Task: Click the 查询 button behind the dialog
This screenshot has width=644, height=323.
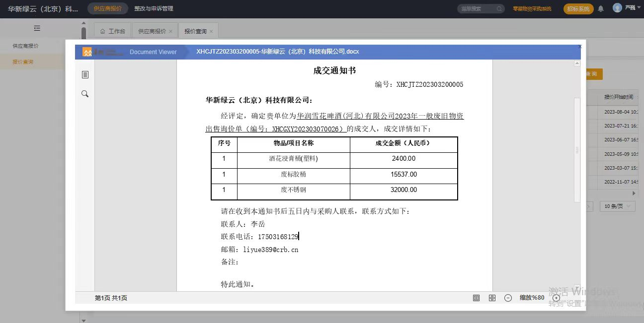Action: pos(594,74)
